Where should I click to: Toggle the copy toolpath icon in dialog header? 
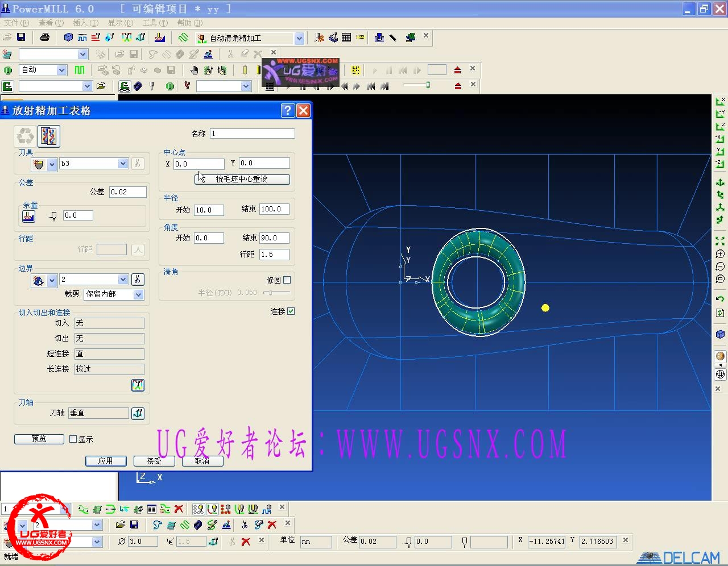pyautogui.click(x=49, y=136)
